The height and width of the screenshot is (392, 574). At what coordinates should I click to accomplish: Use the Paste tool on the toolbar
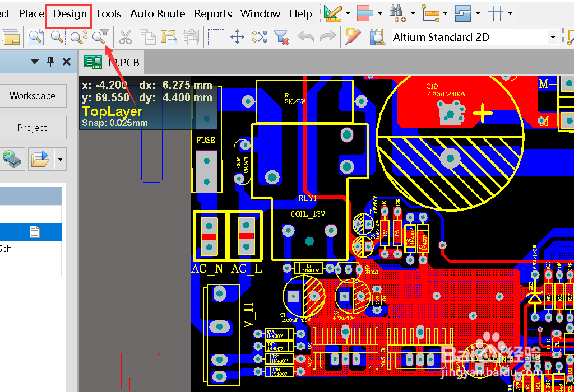click(x=169, y=37)
